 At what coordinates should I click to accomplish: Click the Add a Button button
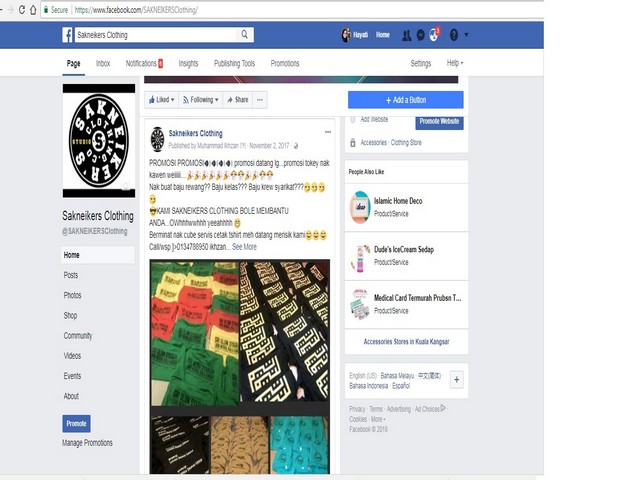pos(406,100)
